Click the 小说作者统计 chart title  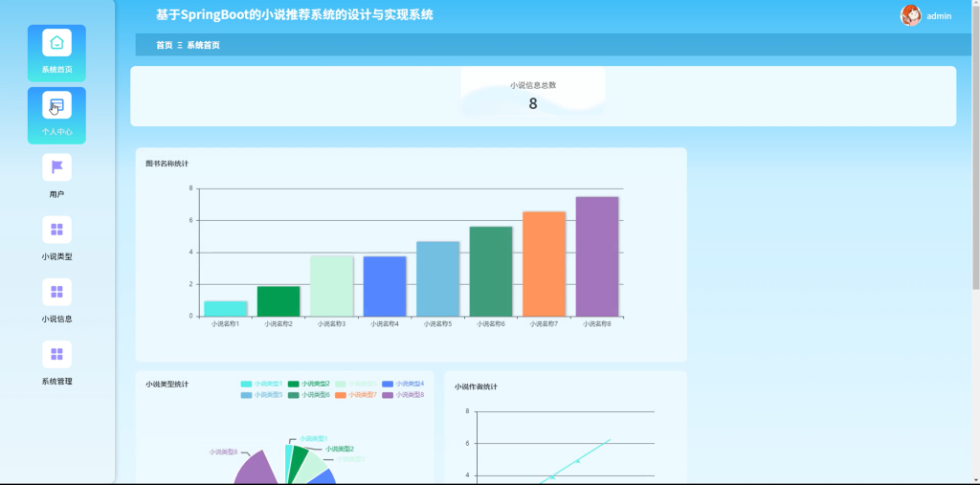[477, 386]
